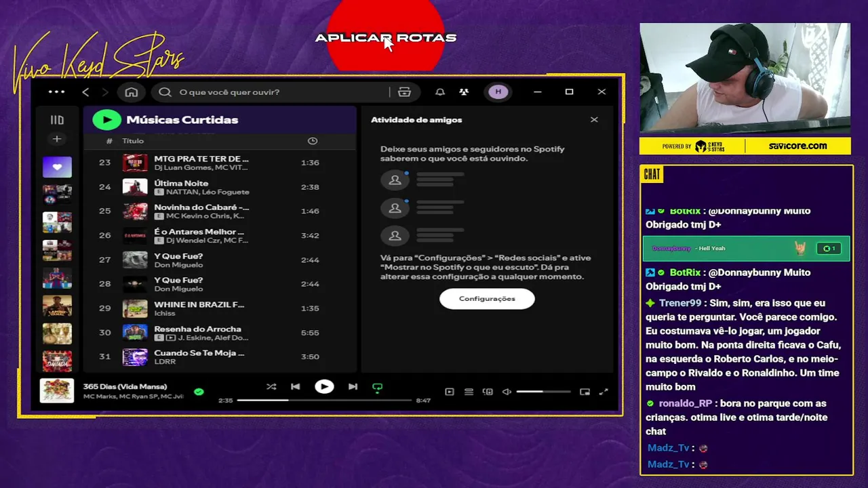868x488 pixels.
Task: Open now playing title 365 Dias (Vida Mansa)
Action: pos(125,386)
